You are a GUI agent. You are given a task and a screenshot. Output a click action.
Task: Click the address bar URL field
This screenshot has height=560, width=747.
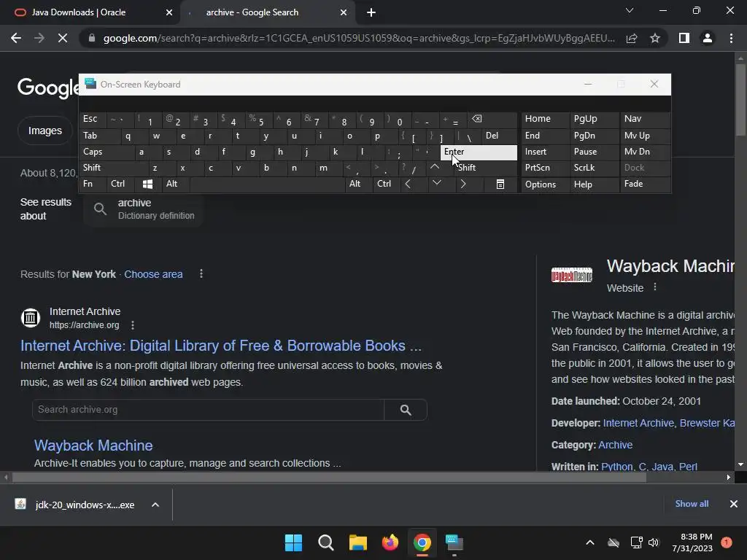[x=359, y=38]
